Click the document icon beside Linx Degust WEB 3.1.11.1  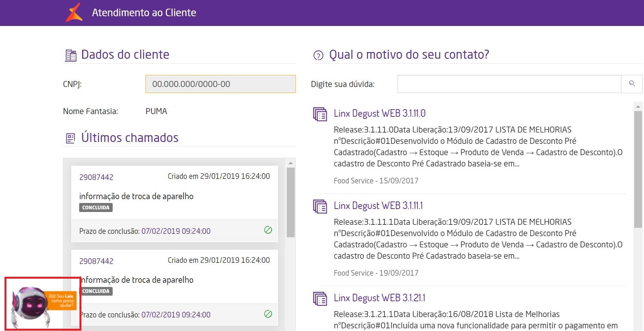point(320,206)
